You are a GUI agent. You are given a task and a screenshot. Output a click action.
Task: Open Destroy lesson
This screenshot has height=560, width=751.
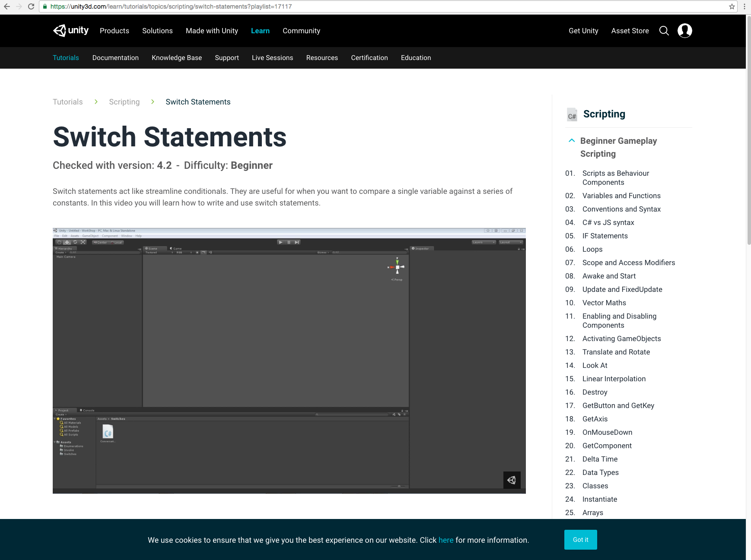[595, 392]
